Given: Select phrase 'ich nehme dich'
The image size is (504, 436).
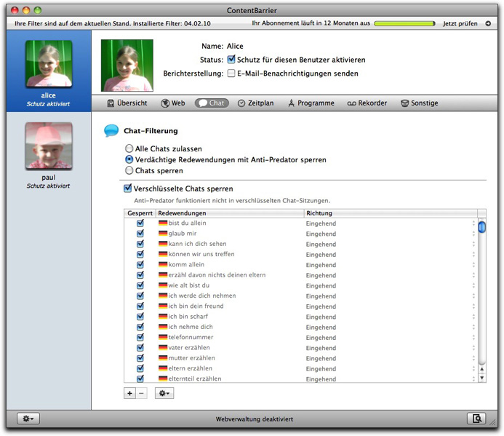Looking at the screenshot, I should click(x=191, y=327).
